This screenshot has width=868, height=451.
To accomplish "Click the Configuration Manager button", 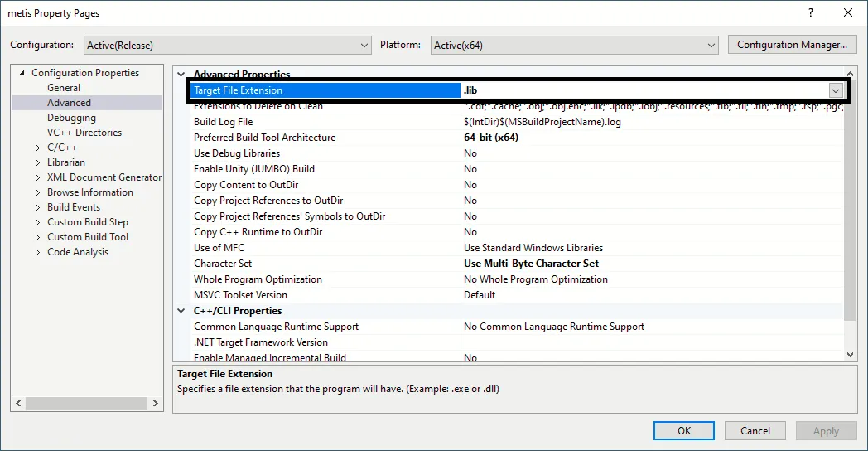I will (x=792, y=45).
